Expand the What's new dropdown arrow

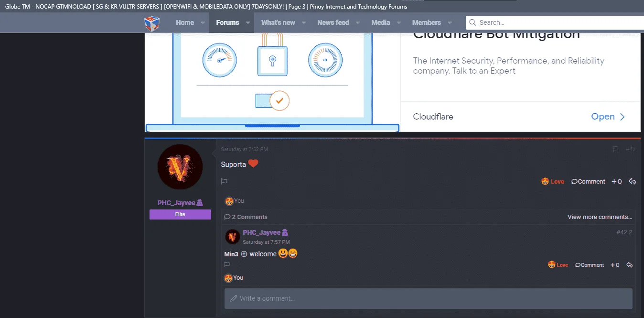(304, 22)
